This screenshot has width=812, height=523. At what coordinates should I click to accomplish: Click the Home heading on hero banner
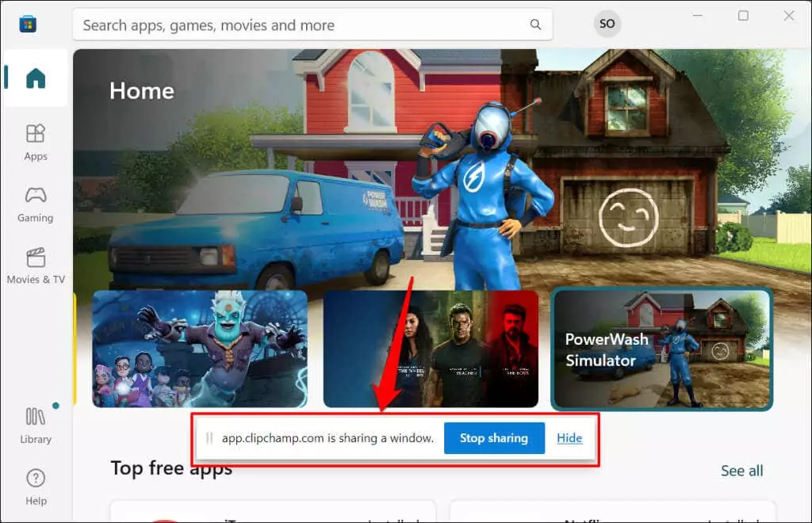click(142, 91)
